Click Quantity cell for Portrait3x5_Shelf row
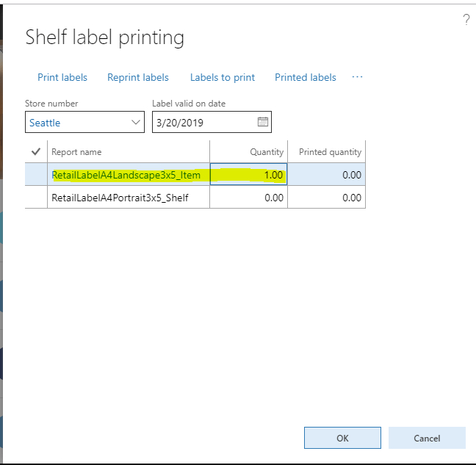 249,198
